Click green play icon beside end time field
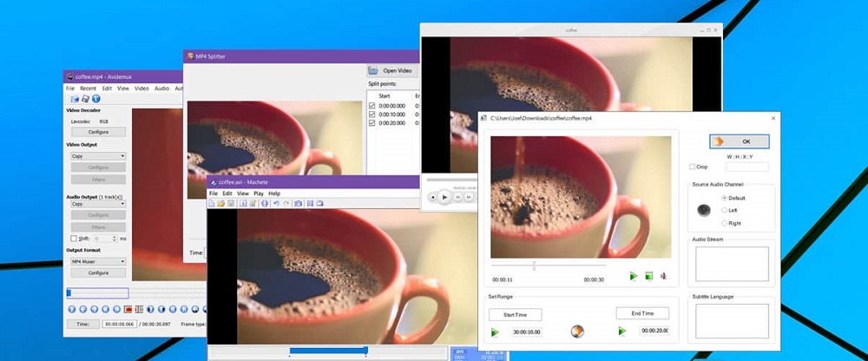Viewport: 868px width, 361px height. click(x=622, y=331)
